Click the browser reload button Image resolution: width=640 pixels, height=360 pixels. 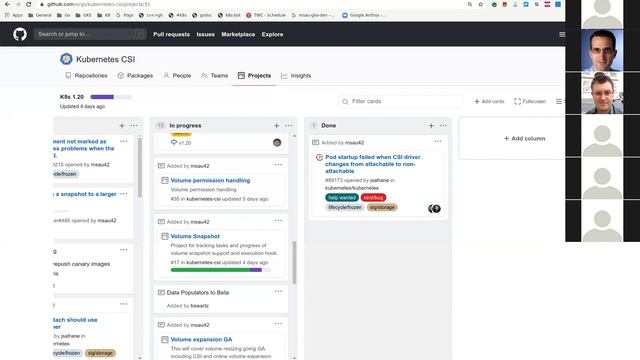point(28,4)
